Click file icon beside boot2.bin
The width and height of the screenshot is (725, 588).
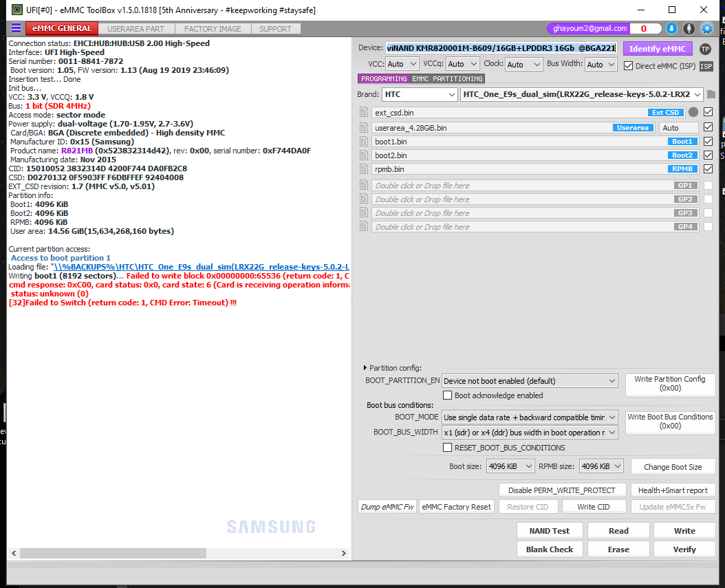click(x=364, y=155)
